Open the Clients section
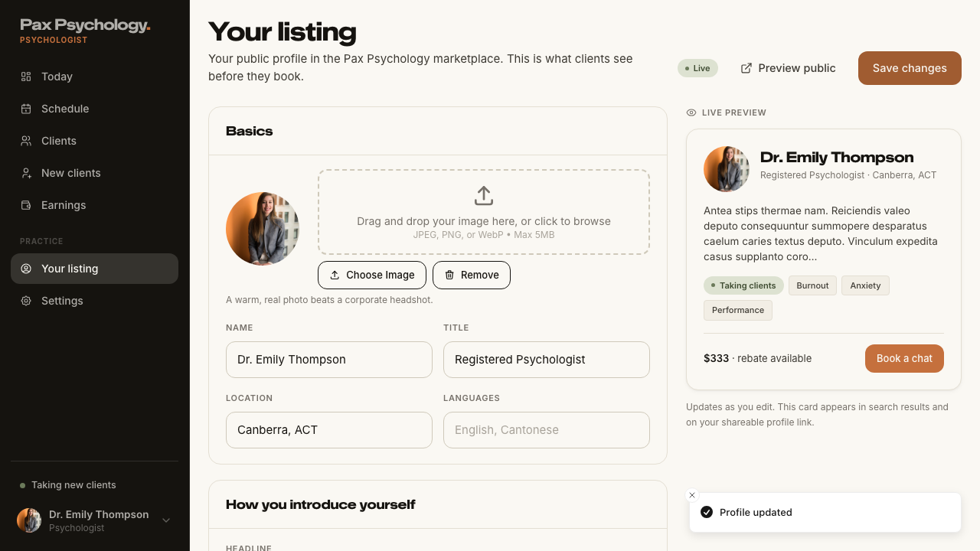This screenshot has width=980, height=551. 94,141
